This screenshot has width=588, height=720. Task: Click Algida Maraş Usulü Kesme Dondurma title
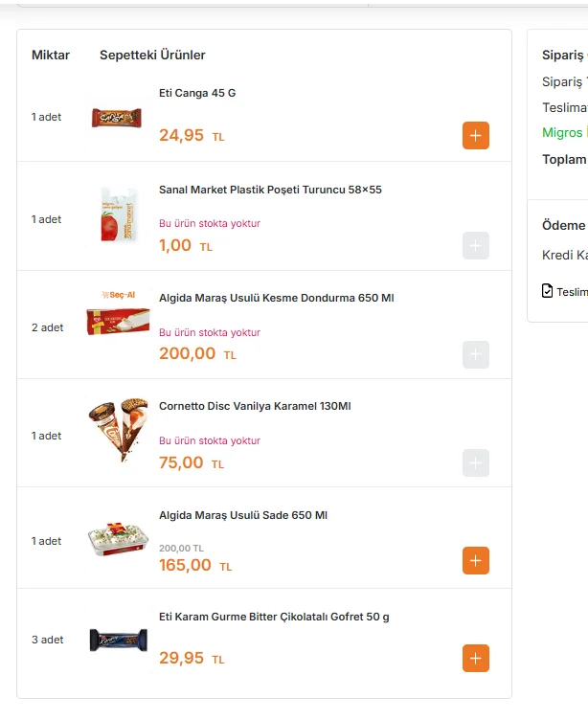276,298
